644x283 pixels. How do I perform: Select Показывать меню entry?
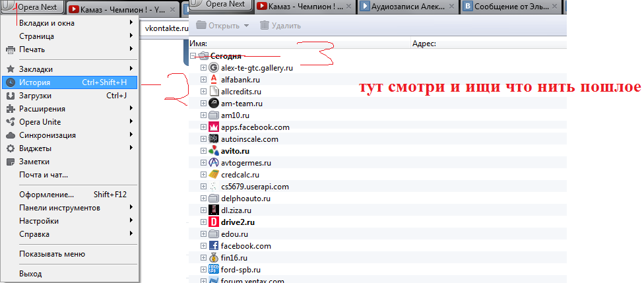point(70,254)
